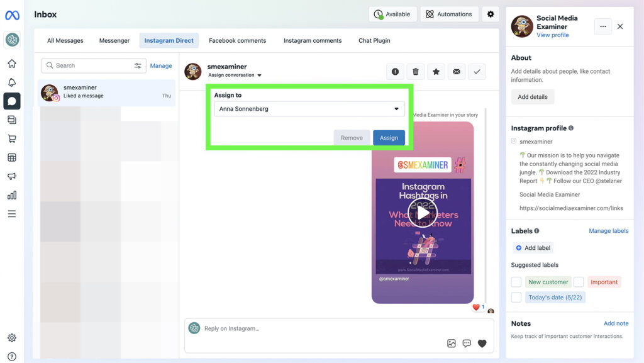
Task: Switch to the Facebook comments tab
Action: click(237, 40)
